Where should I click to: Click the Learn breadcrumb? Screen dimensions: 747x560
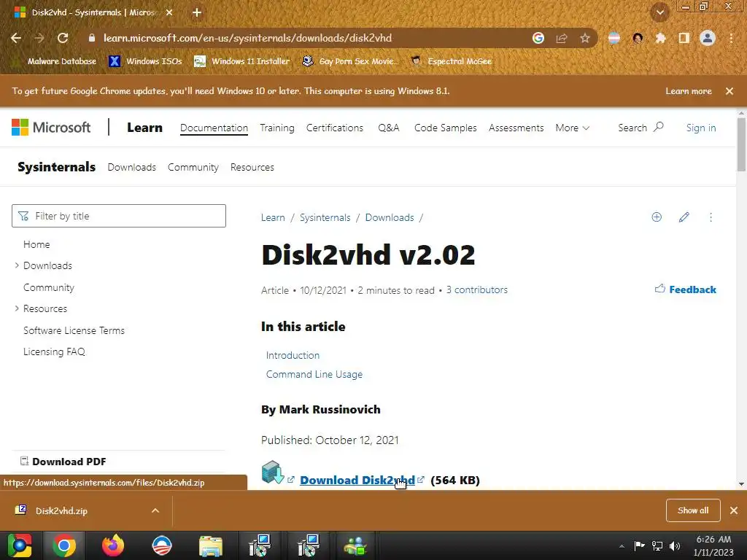pyautogui.click(x=273, y=217)
